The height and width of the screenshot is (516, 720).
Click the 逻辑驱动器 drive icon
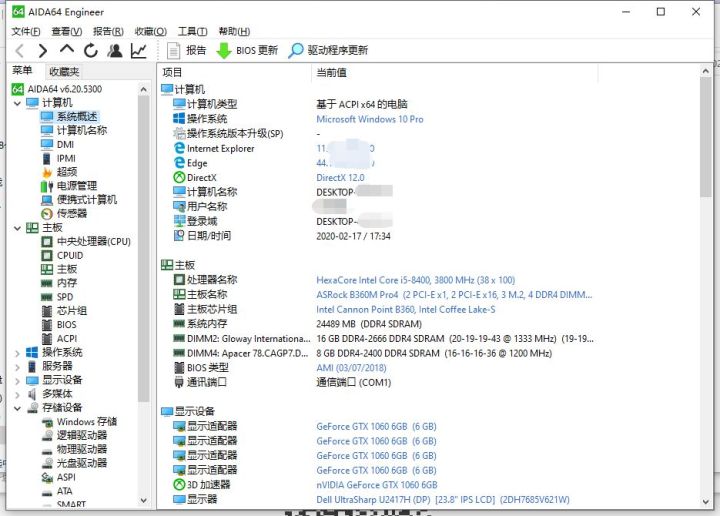click(x=47, y=436)
